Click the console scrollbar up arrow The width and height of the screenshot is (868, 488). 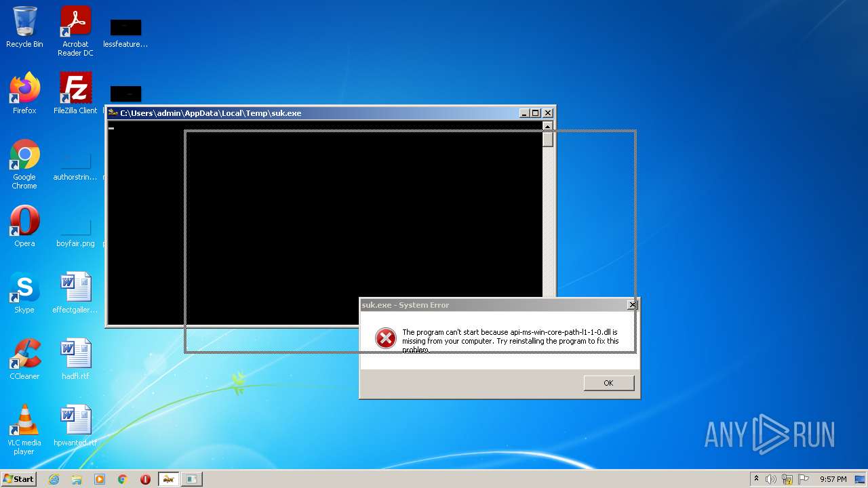548,126
